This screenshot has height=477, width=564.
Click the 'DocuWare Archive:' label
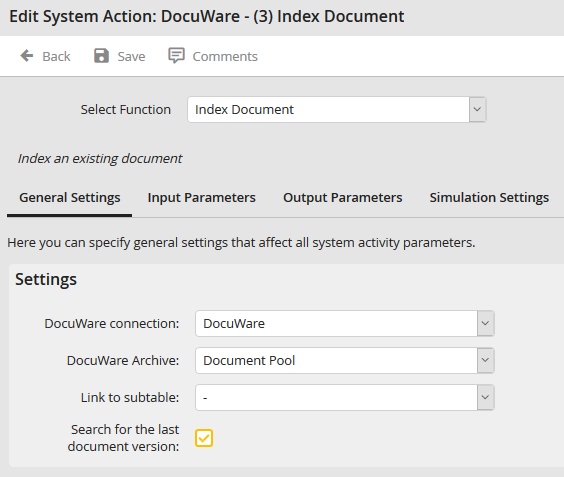(123, 361)
